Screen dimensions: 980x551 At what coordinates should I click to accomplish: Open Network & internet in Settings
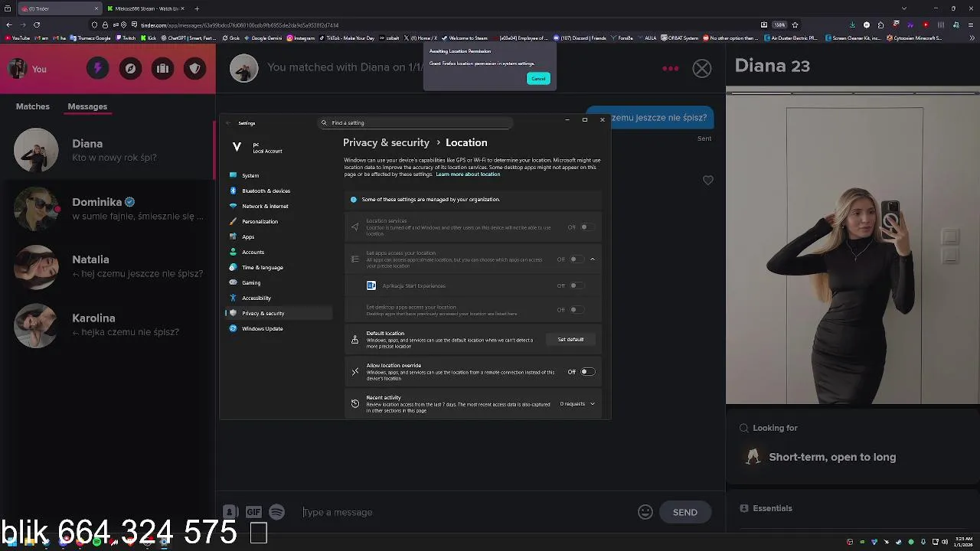[279, 206]
